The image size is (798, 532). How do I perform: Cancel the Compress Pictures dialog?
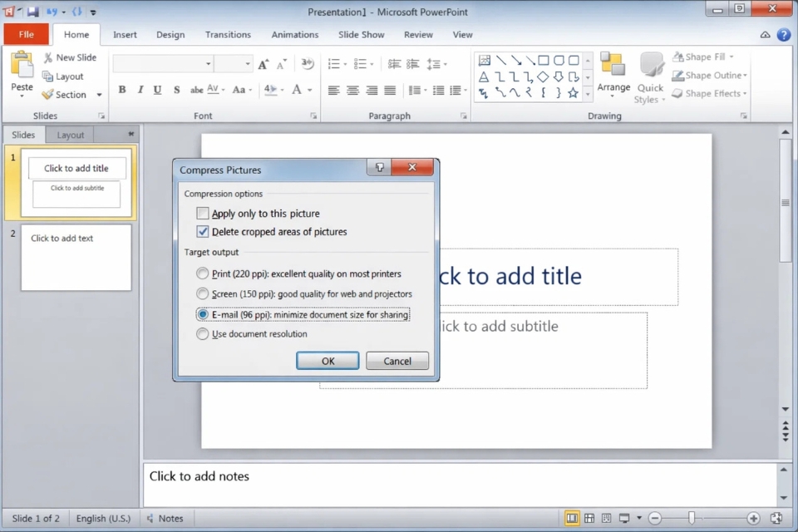[x=397, y=361]
